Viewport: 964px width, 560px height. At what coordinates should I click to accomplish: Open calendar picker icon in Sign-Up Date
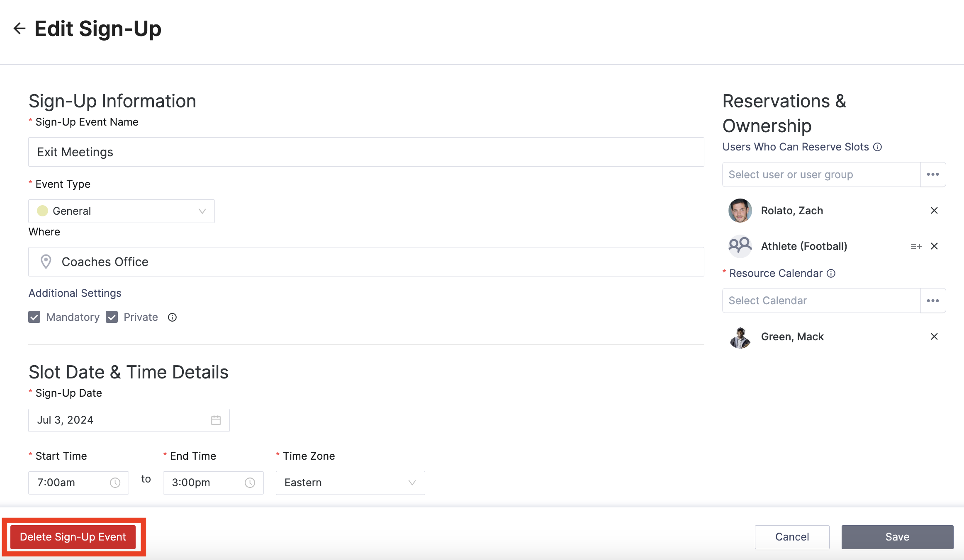tap(216, 420)
